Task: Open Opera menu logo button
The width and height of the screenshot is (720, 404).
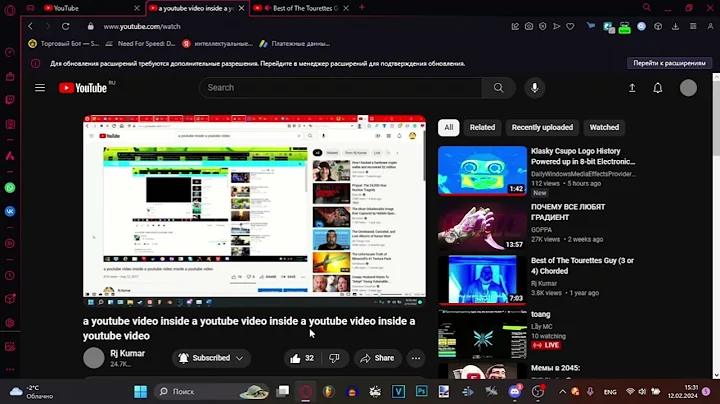Action: click(10, 9)
